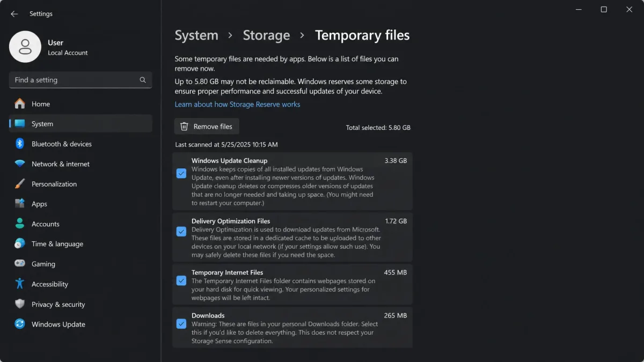Click the Temporary Internet Files title
Screen dimensions: 644x362
tap(227, 272)
